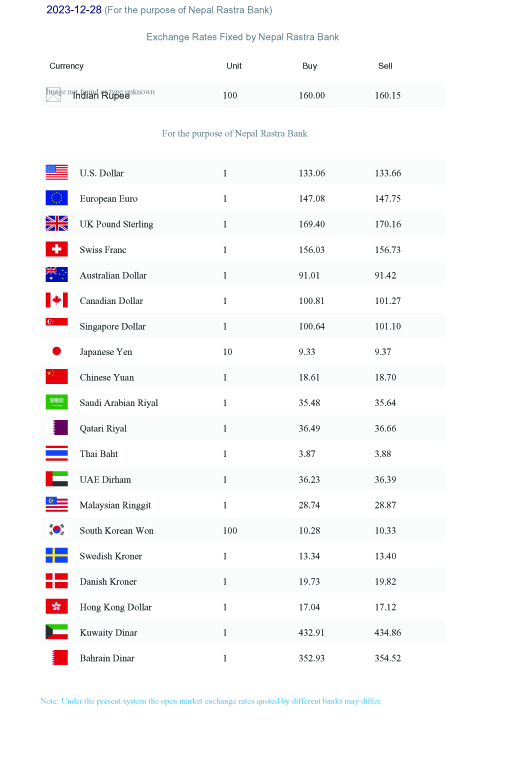Select the open market exchange rates note

tap(211, 701)
